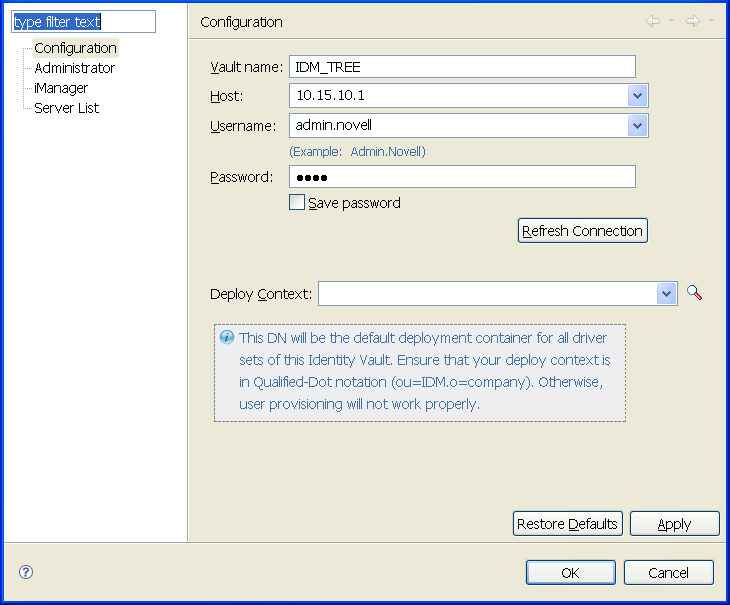This screenshot has height=605, width=730.
Task: Click the Refresh Connection button
Action: tap(582, 231)
